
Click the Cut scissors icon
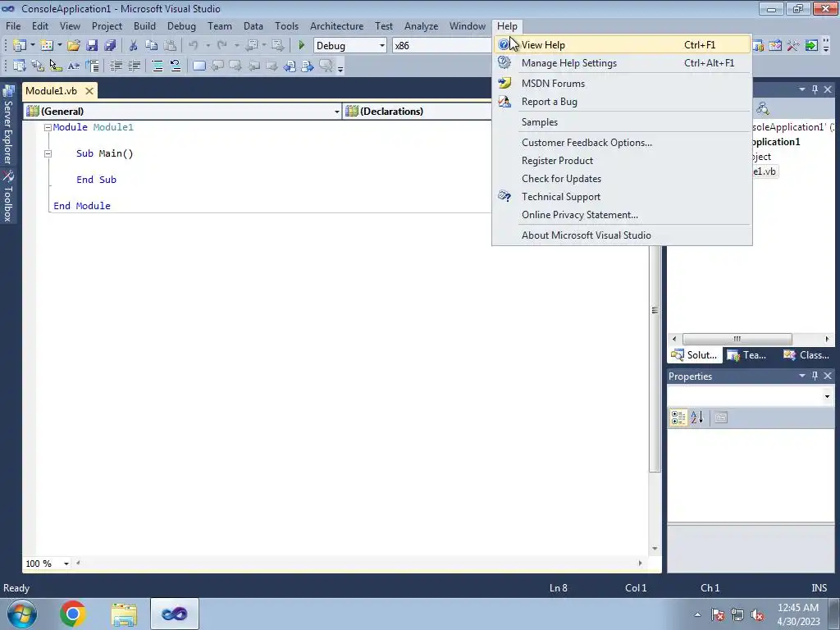(134, 46)
